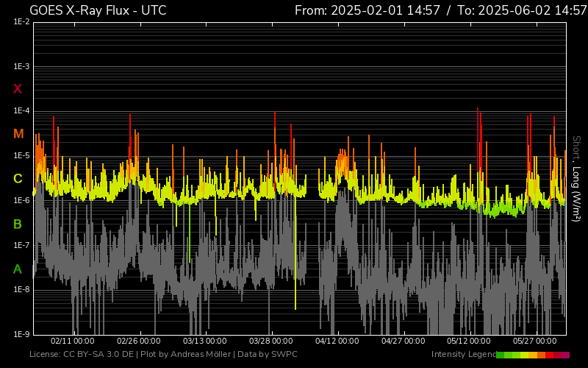Click the "GOES X-Ray Flux - UTC" title

(x=98, y=10)
